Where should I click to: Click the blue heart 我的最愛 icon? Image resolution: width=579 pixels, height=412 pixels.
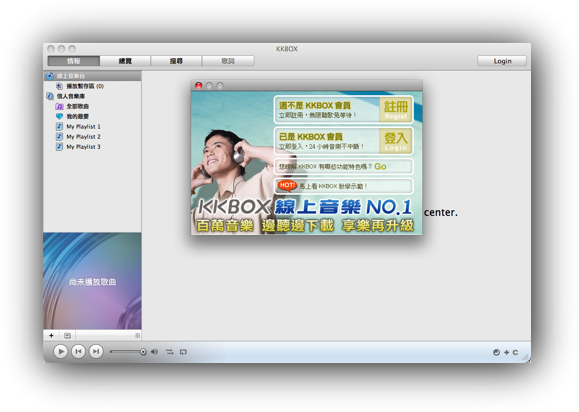coord(59,116)
